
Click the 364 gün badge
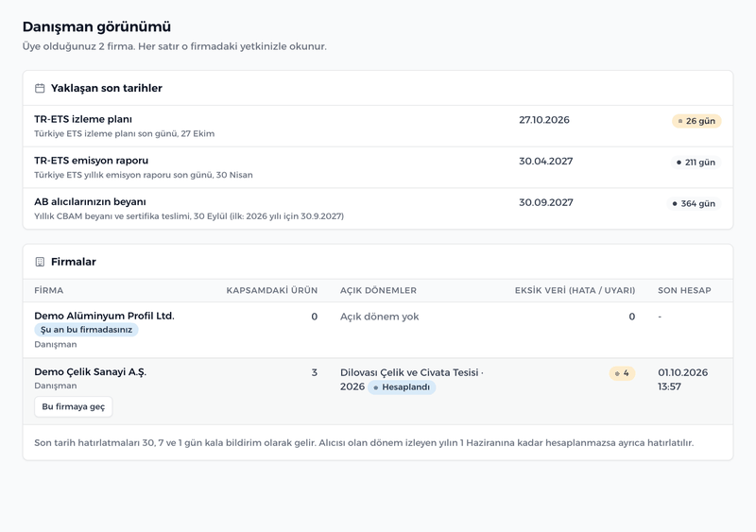point(694,204)
